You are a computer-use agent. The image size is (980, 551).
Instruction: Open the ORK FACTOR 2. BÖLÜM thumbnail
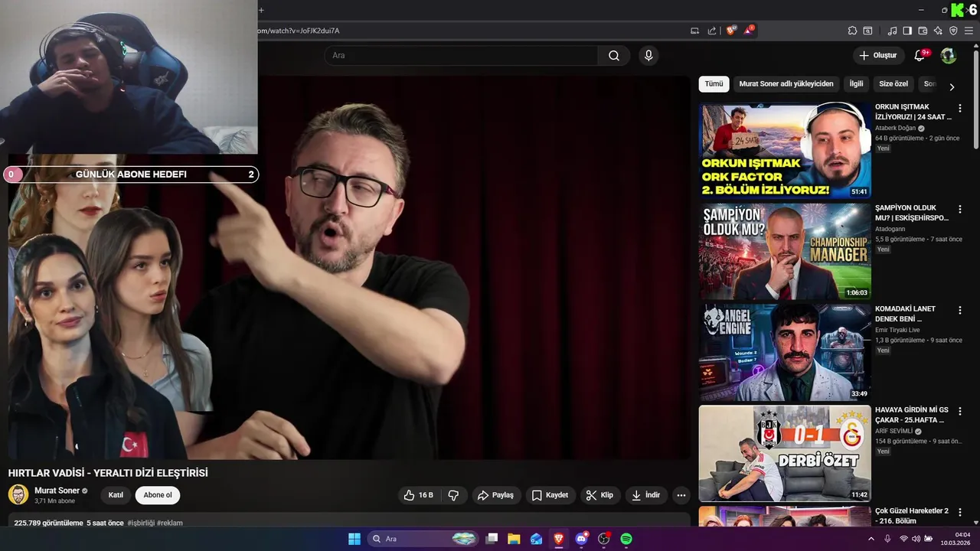(x=785, y=151)
